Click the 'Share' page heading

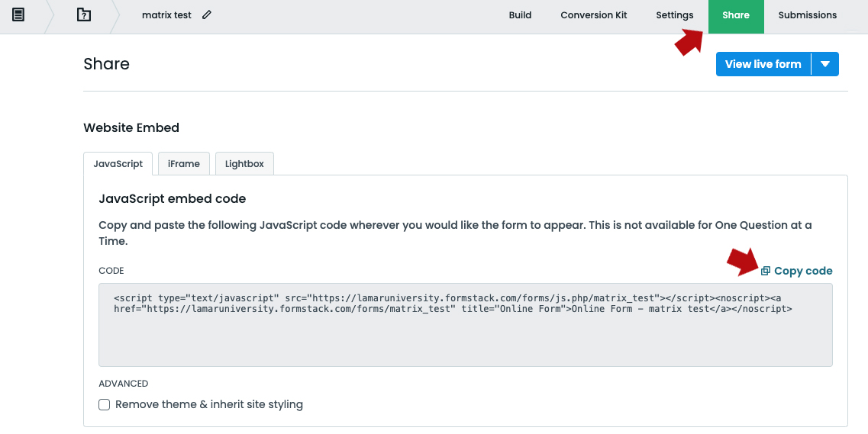(106, 64)
